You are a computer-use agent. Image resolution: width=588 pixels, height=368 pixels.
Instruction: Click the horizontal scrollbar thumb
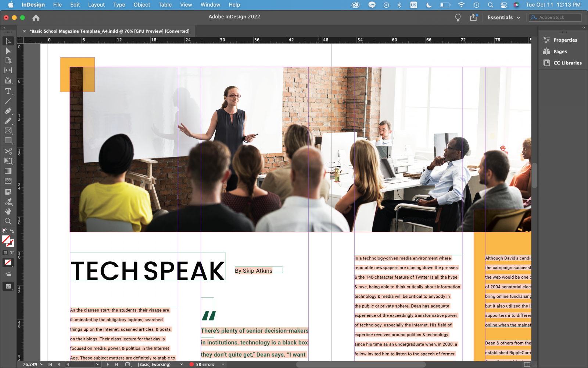(361, 364)
